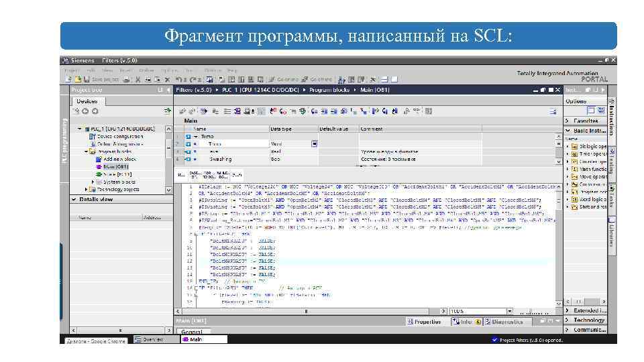Open the Data type dropdown for the Word row
The height and width of the screenshot is (362, 644).
tap(314, 143)
